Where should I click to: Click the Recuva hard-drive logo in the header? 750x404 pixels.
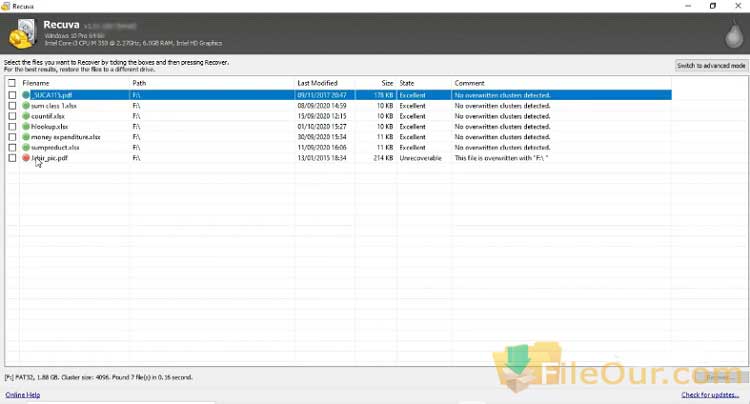pyautogui.click(x=22, y=33)
